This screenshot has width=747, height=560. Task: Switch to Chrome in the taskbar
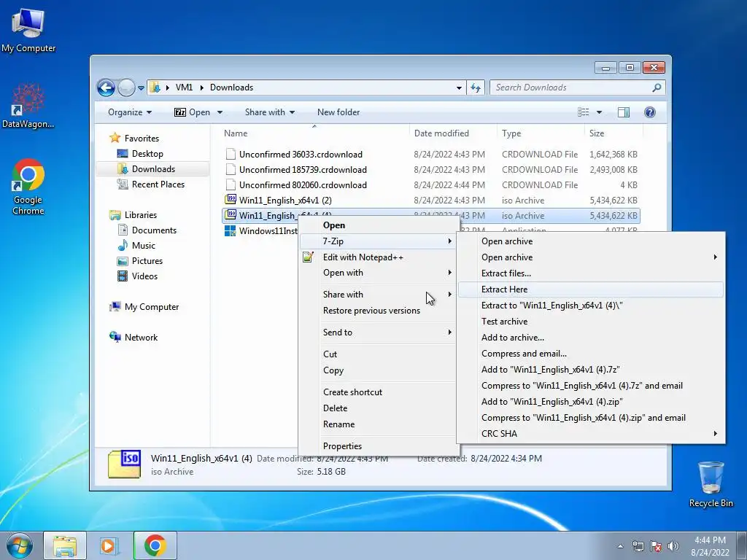(x=155, y=545)
